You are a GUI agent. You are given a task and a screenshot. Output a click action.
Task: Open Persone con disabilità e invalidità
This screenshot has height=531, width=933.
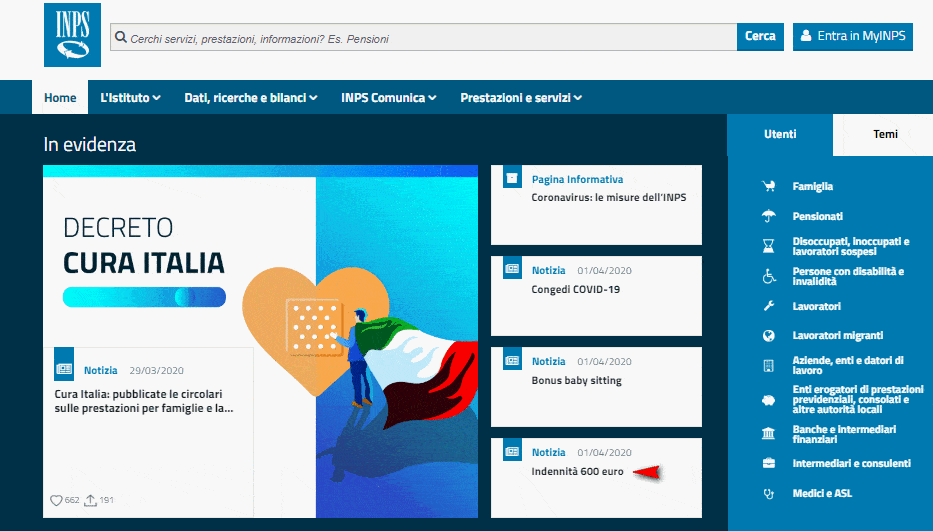(848, 276)
